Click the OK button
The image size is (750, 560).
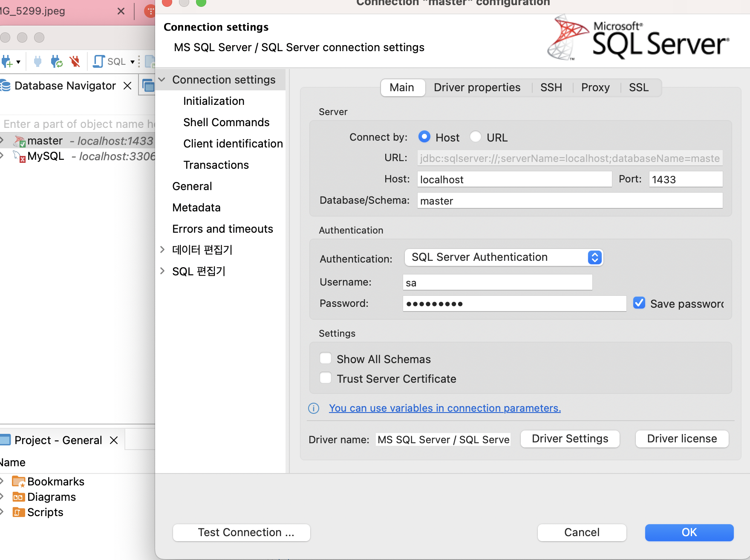(x=689, y=533)
